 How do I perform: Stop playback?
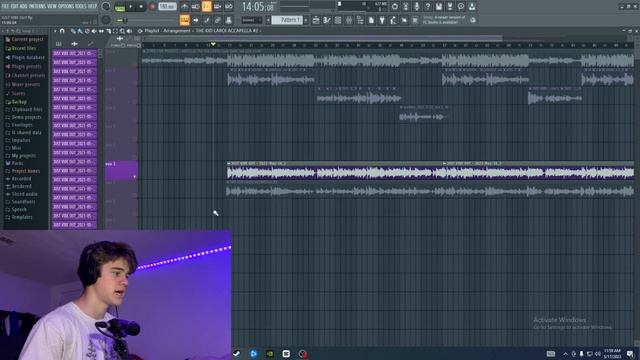click(x=141, y=7)
